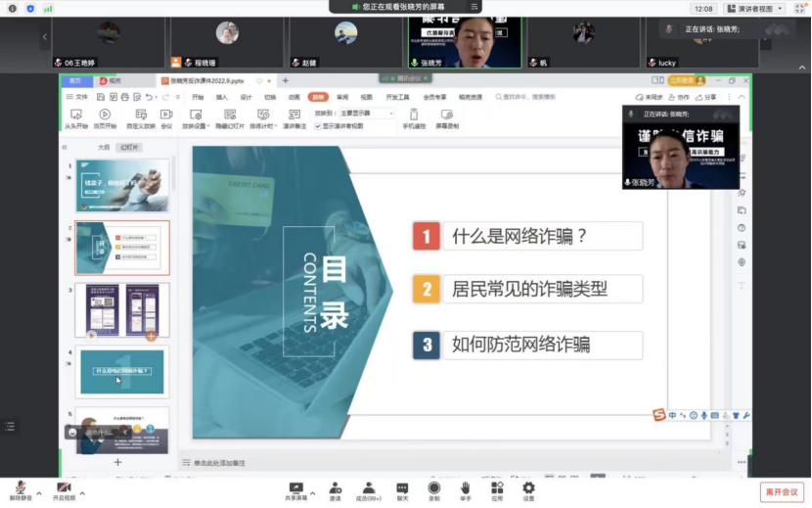
Task: Click the 举手 raise hand icon
Action: 465,486
